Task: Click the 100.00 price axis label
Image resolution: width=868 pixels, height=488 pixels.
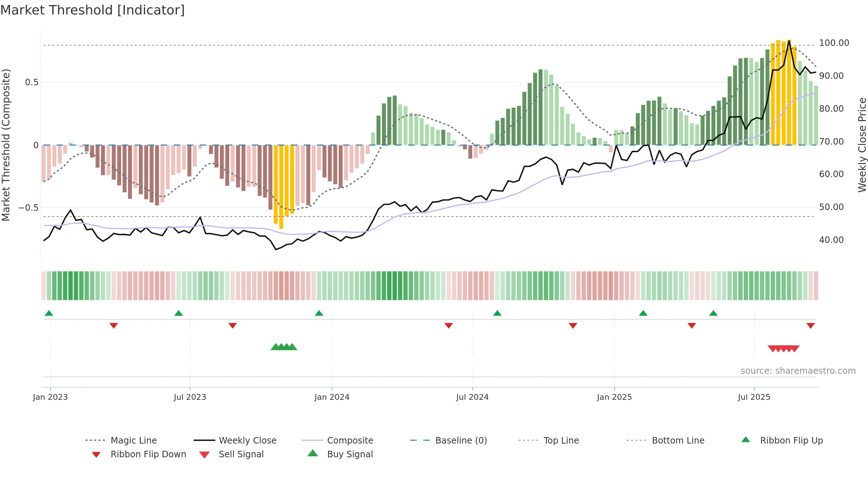Action: pyautogui.click(x=834, y=43)
